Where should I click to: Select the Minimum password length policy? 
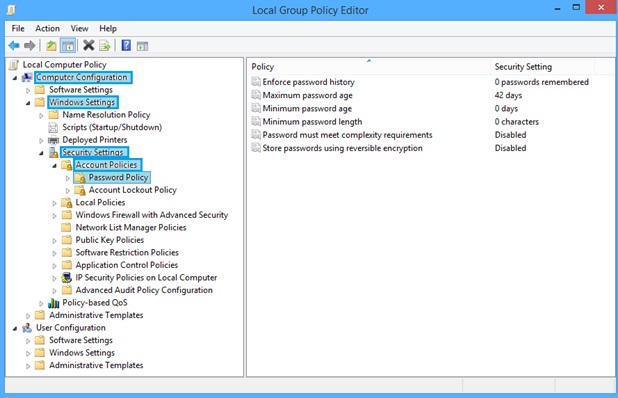312,121
